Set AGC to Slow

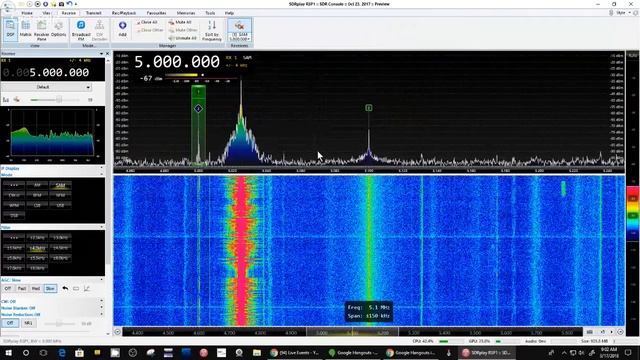point(50,289)
